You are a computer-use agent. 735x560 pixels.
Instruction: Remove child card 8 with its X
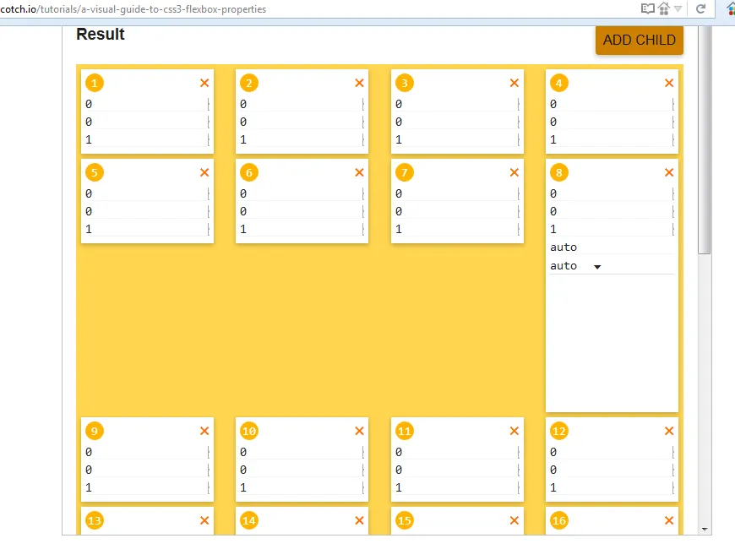coord(669,172)
